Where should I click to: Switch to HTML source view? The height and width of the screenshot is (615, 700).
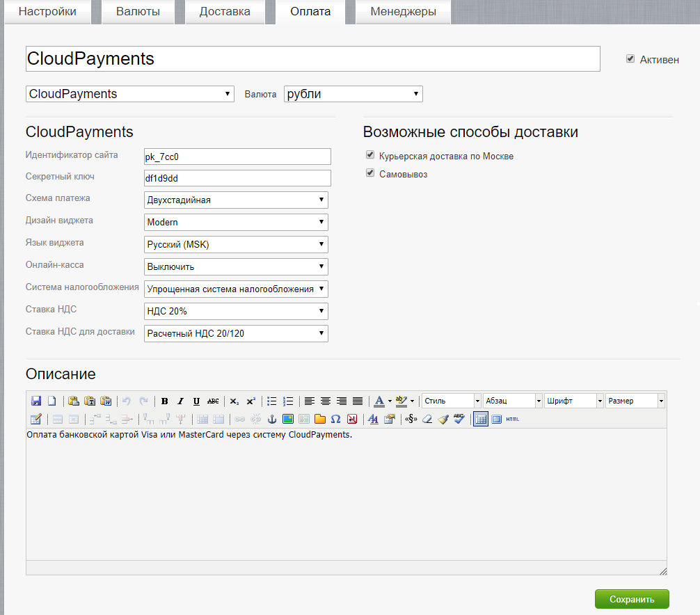tap(513, 419)
